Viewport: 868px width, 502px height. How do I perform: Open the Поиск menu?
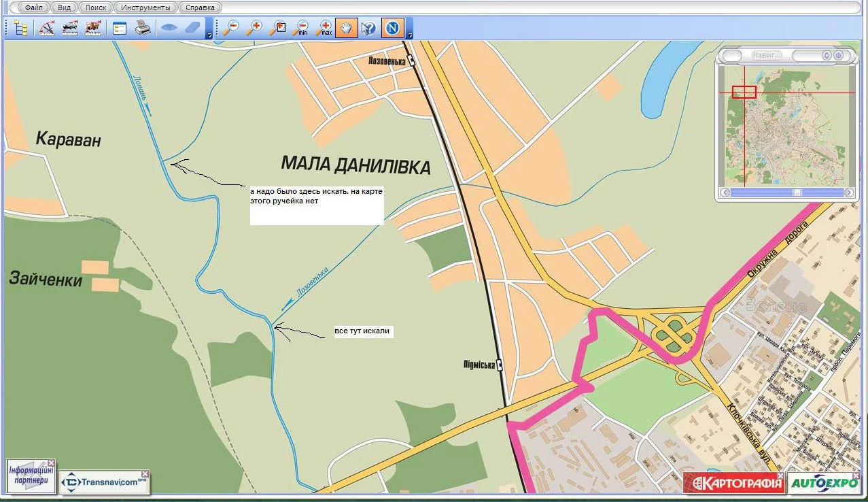pyautogui.click(x=96, y=7)
